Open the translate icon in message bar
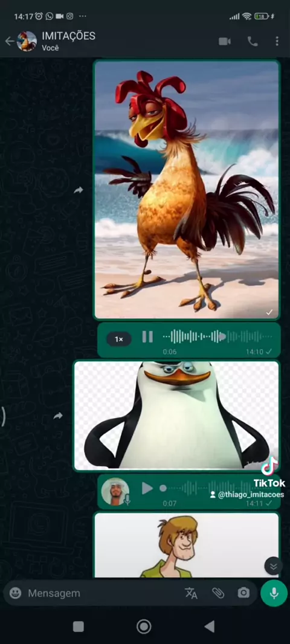The image size is (290, 644). coord(191,593)
